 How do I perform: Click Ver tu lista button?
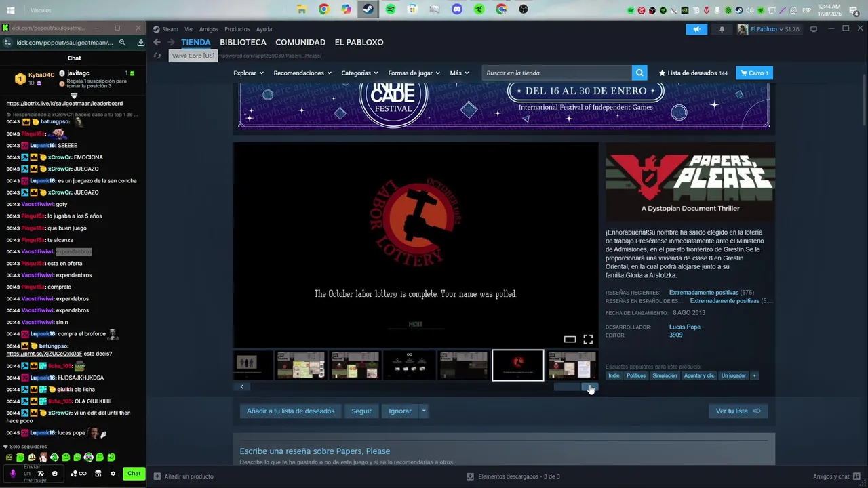(738, 411)
